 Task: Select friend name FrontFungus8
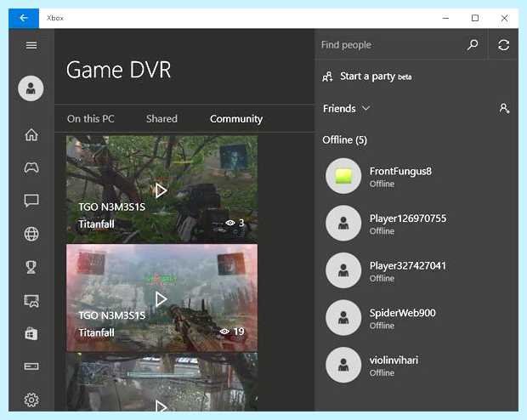point(400,171)
